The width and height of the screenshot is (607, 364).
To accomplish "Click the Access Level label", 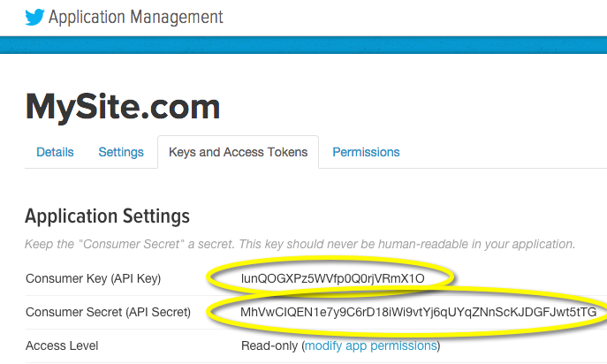I will click(62, 345).
